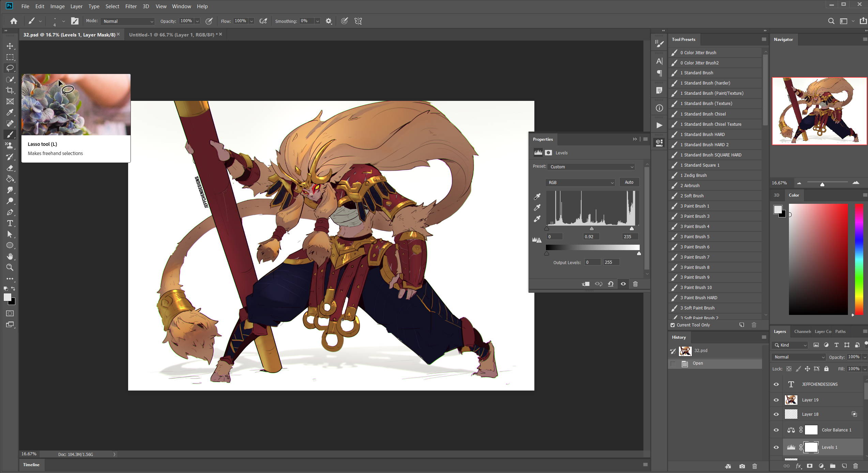
Task: Select the Pen tool
Action: pos(10,212)
